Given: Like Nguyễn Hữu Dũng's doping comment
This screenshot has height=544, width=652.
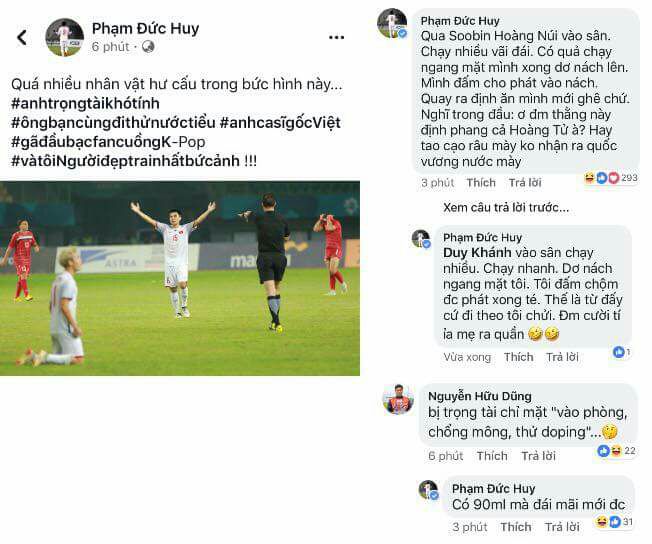Looking at the screenshot, I should click(x=492, y=456).
